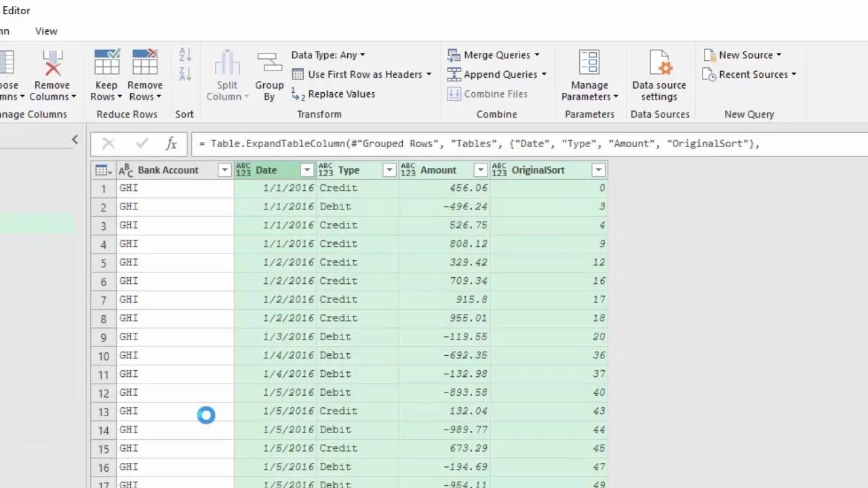868x488 pixels.
Task: Click OriginalSort cell 47
Action: coord(549,467)
